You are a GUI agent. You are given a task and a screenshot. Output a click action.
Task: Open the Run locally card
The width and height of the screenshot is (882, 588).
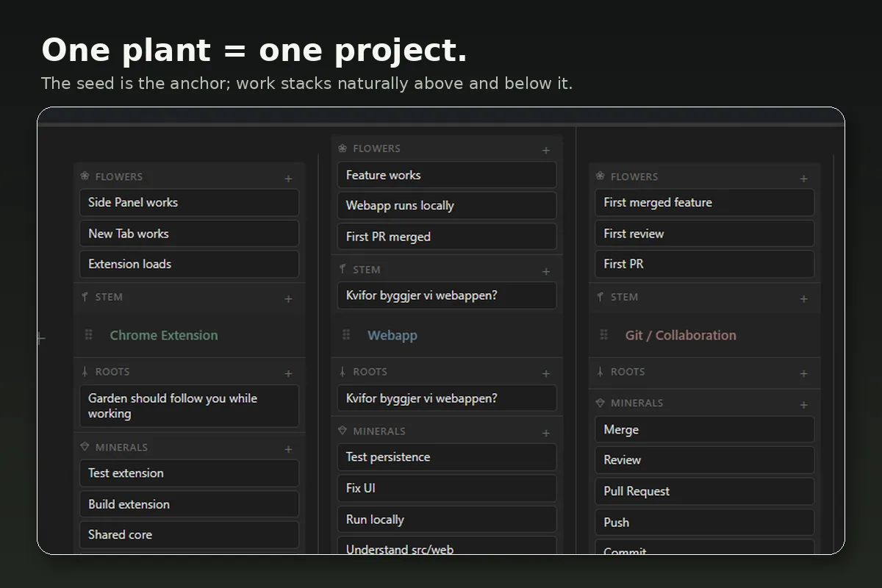(x=447, y=520)
